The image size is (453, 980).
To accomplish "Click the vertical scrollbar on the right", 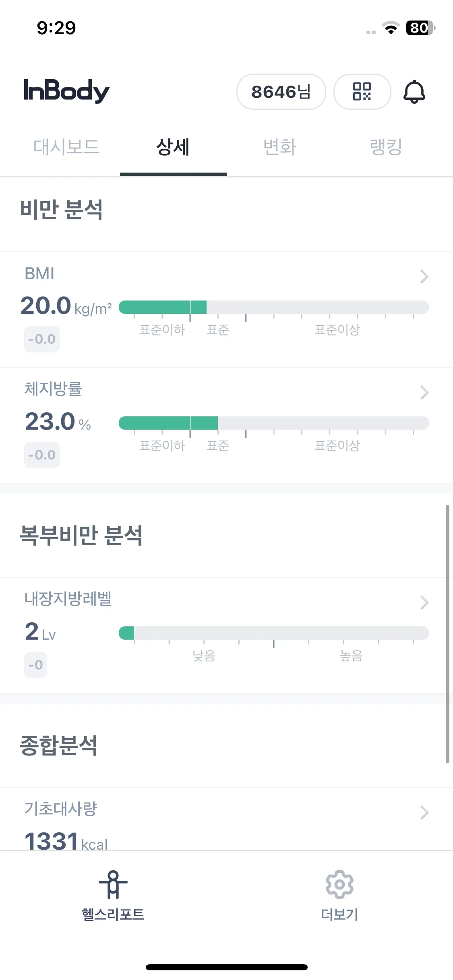I will (447, 634).
